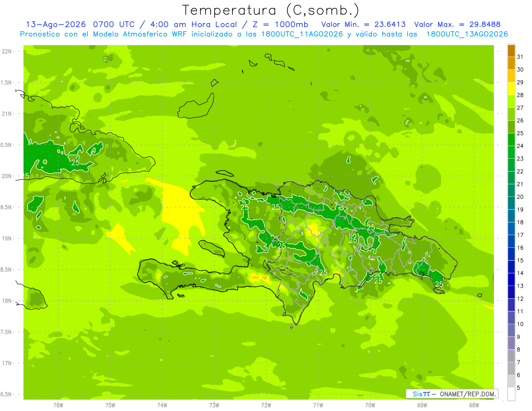Click the '16' colorbar scale label
532x411 pixels.
tap(520, 248)
